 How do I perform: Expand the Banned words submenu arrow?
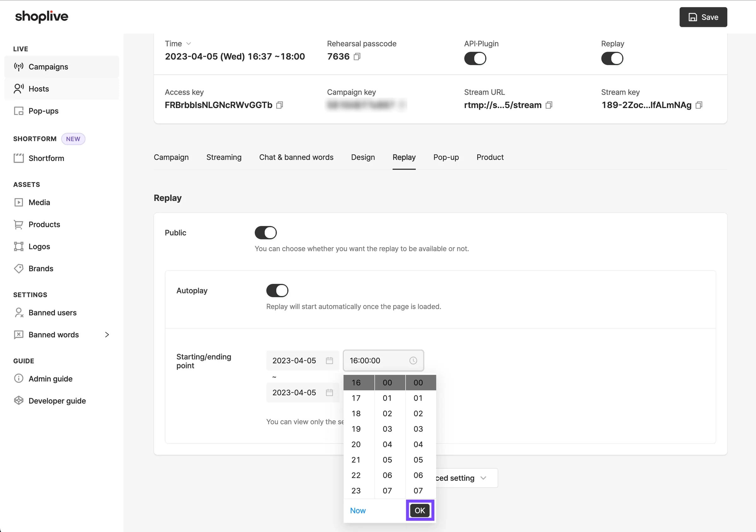click(107, 335)
